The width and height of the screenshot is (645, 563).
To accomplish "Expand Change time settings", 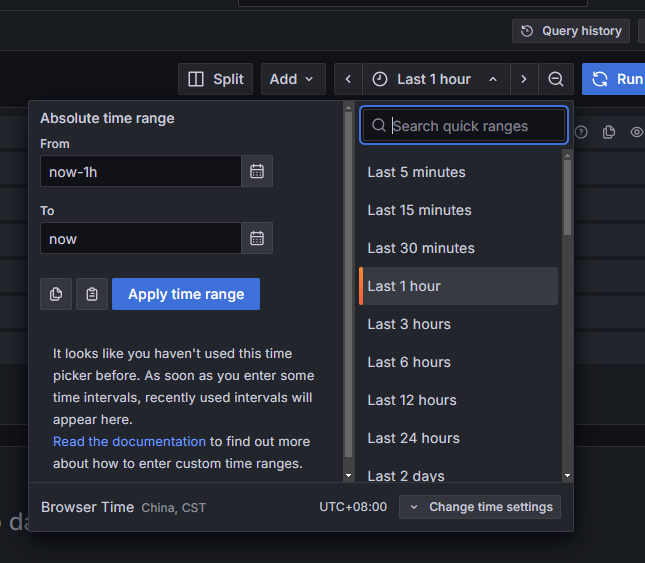I will tap(480, 507).
